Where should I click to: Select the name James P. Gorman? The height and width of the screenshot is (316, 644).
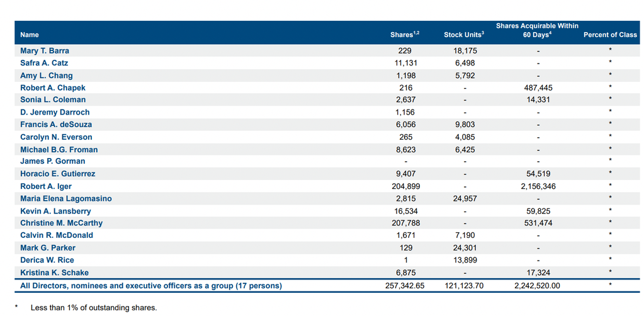[x=53, y=162]
